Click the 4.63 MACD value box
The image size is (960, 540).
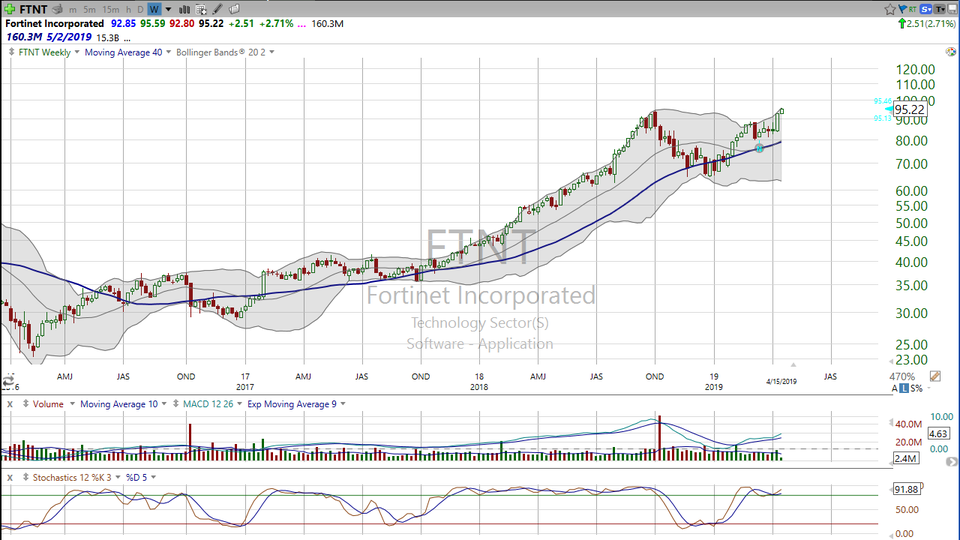[939, 433]
